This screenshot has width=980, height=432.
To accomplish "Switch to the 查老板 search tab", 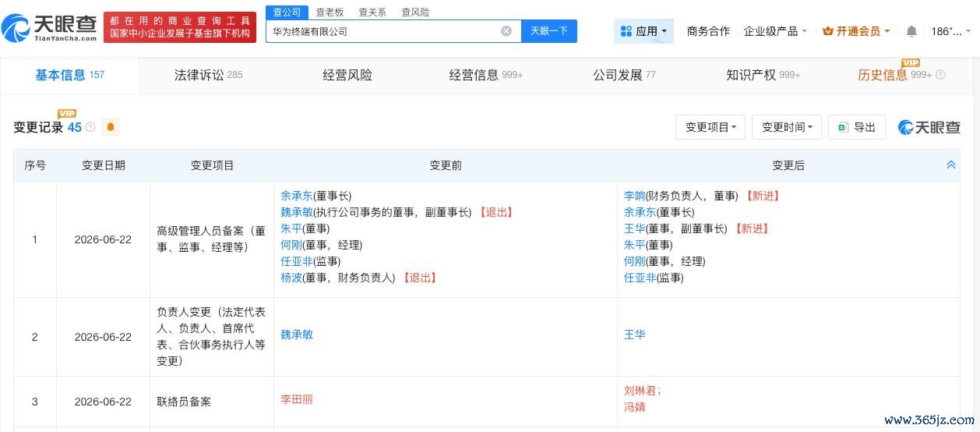I will pos(330,12).
